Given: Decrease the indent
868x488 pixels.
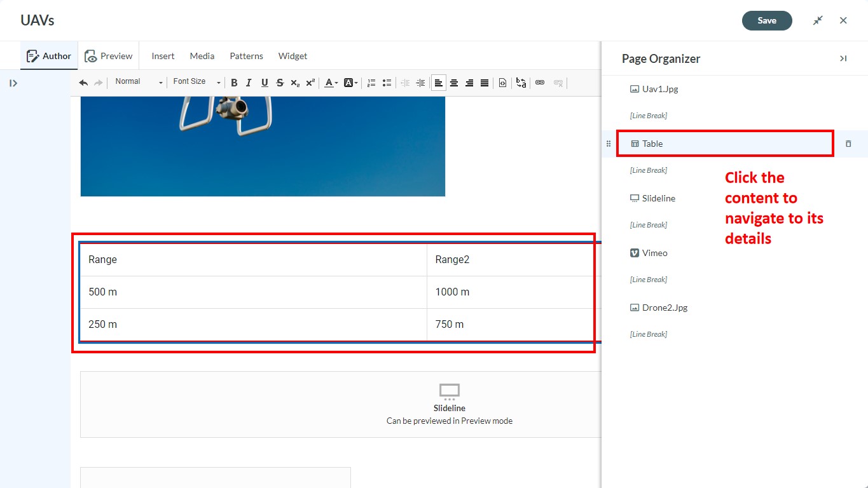Looking at the screenshot, I should pyautogui.click(x=405, y=83).
